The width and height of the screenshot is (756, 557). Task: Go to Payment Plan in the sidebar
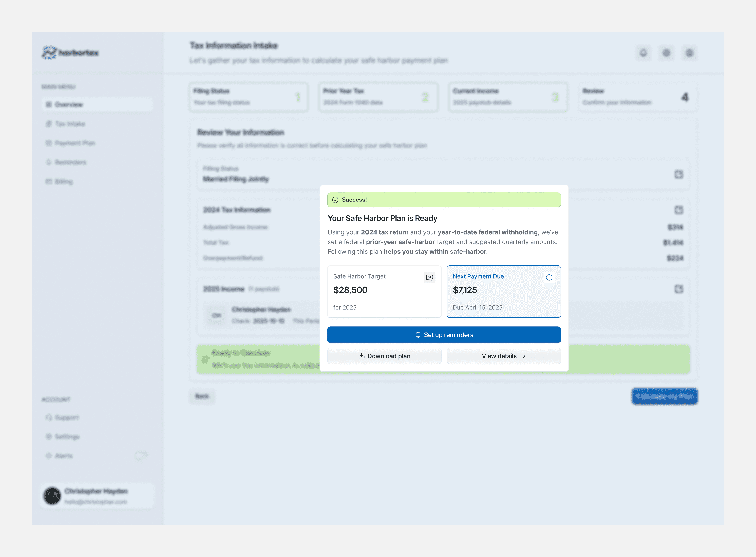tap(75, 143)
